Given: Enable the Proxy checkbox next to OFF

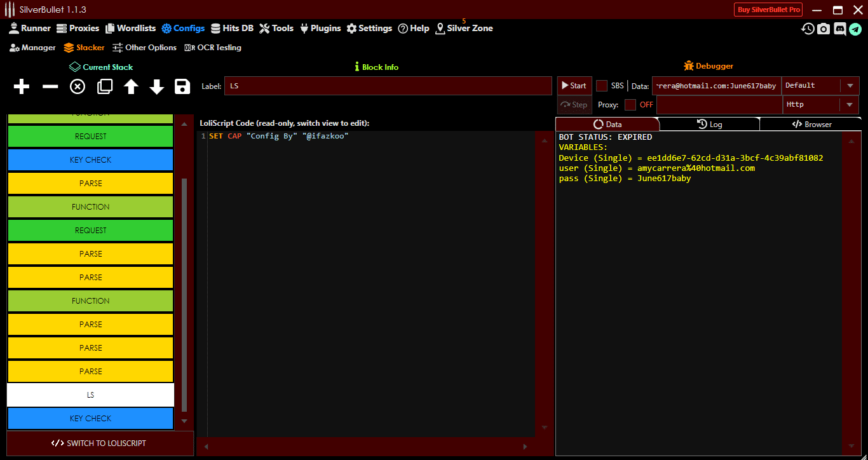Looking at the screenshot, I should pos(631,104).
